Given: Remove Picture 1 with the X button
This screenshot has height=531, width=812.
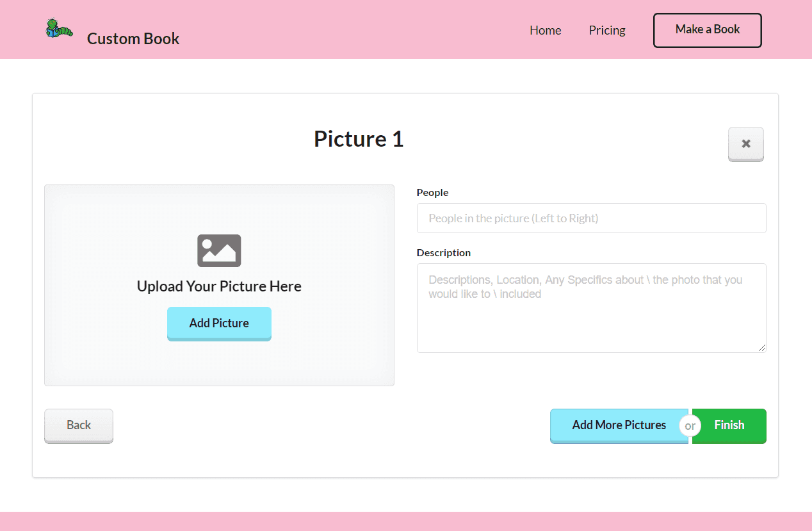Looking at the screenshot, I should pyautogui.click(x=745, y=144).
